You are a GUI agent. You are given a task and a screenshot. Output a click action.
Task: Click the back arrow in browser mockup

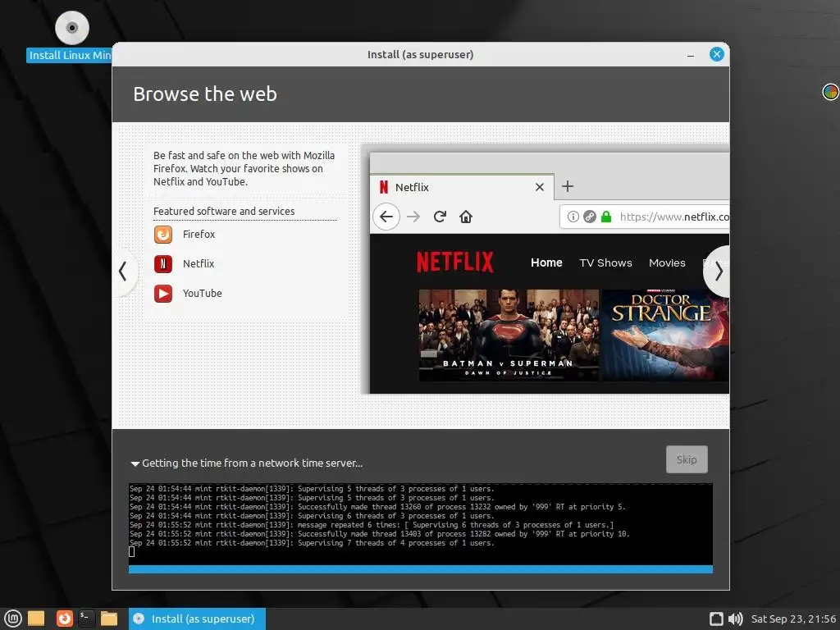pyautogui.click(x=386, y=217)
